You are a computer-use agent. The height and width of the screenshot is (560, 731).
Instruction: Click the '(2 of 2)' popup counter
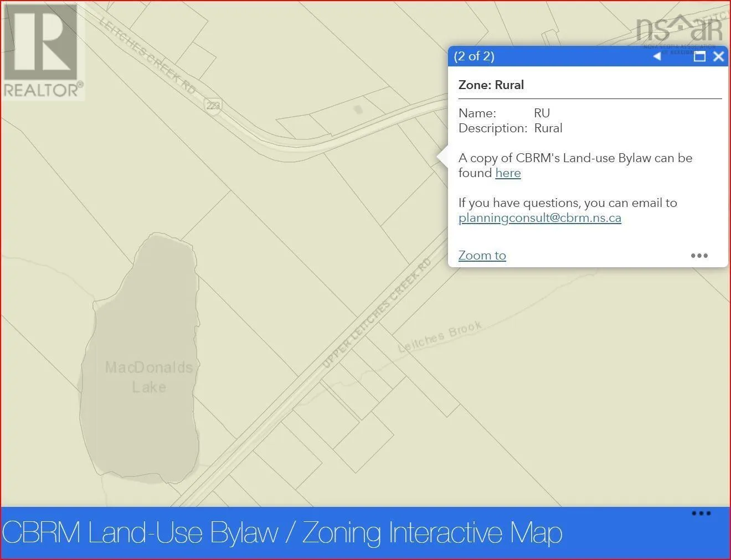point(473,56)
